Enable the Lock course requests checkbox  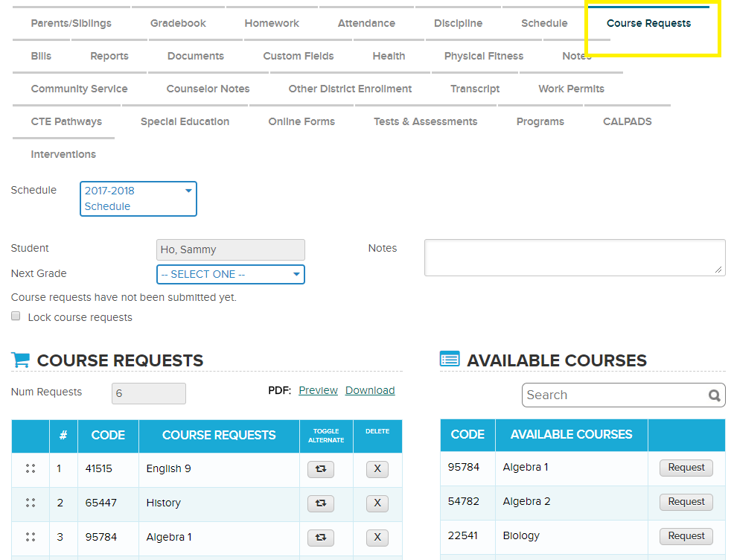(x=16, y=316)
